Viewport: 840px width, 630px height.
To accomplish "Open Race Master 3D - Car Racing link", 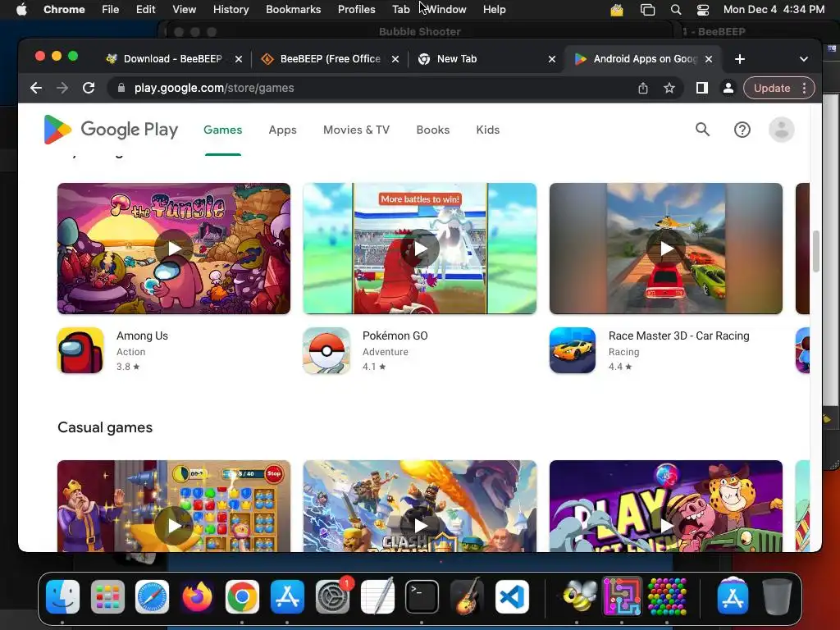I will pyautogui.click(x=678, y=336).
